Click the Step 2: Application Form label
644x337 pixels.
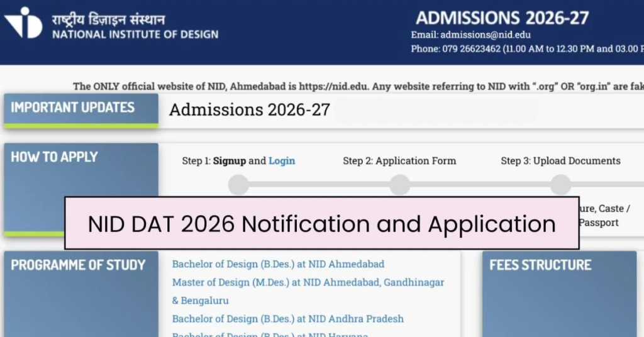(x=399, y=161)
